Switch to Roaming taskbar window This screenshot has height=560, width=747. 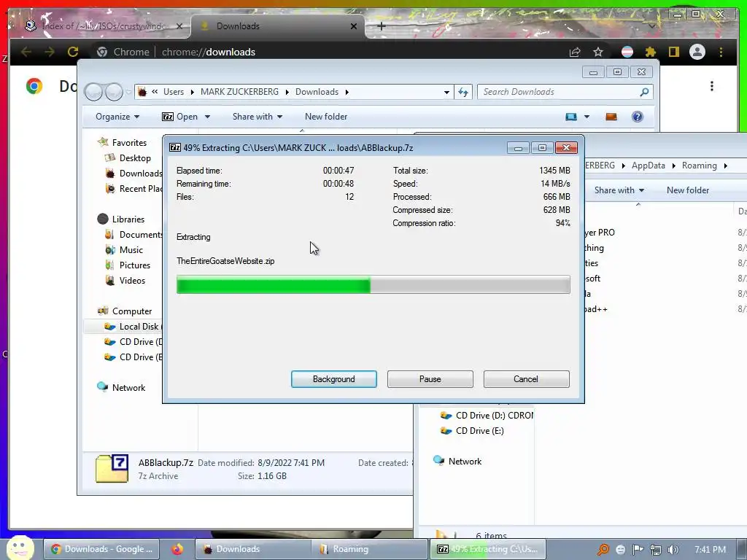pyautogui.click(x=369, y=549)
